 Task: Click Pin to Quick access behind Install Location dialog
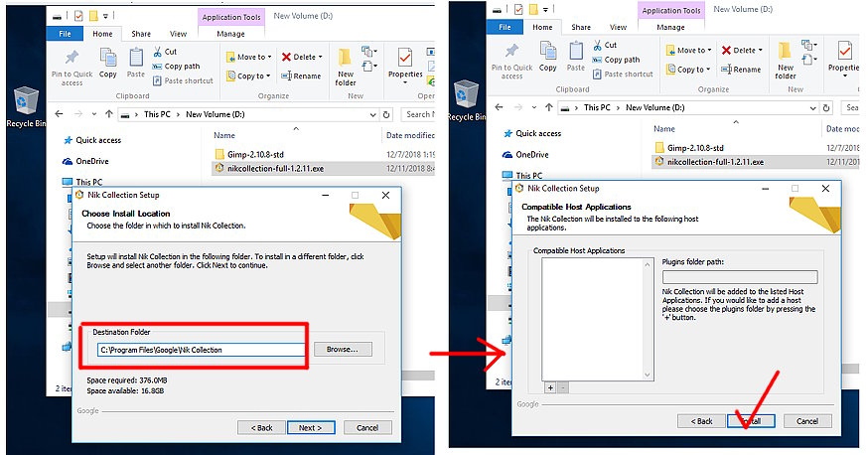72,67
